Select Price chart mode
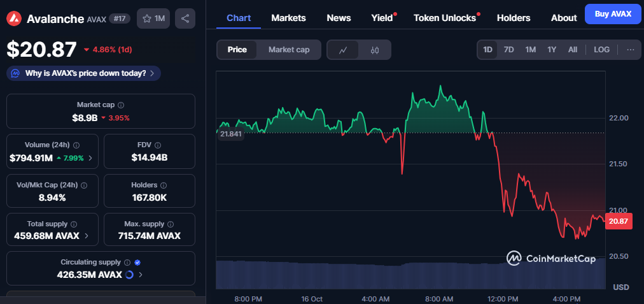 237,50
